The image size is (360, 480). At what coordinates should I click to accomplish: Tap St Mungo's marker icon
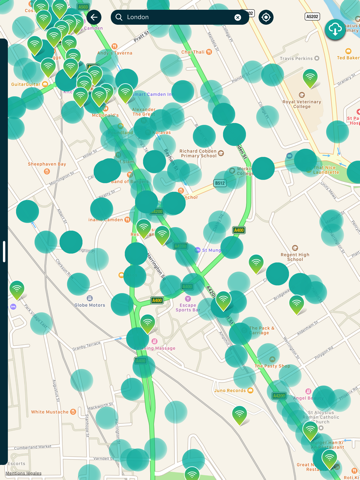pos(198,250)
